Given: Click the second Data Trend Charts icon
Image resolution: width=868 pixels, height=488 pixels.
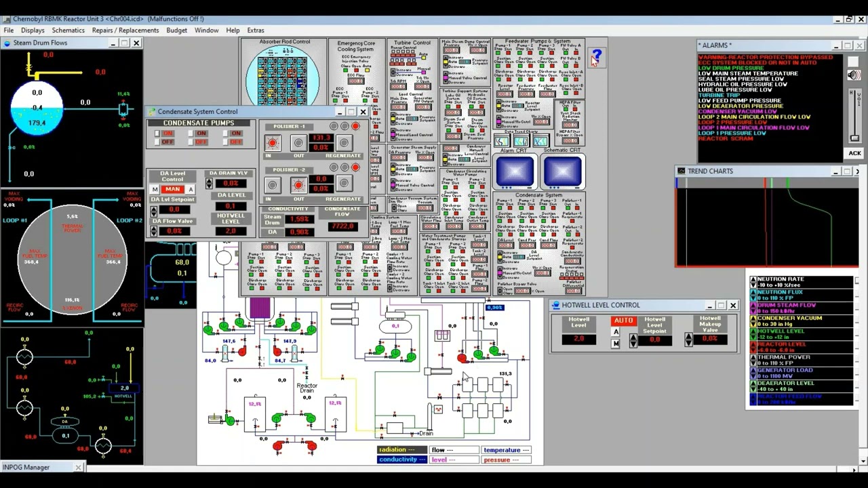Looking at the screenshot, I should tap(520, 141).
